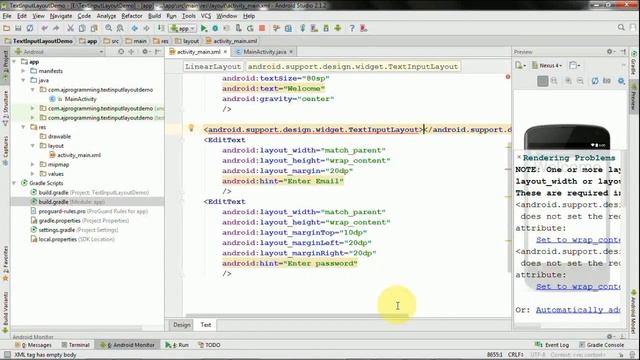Run the app with green play button
This screenshot has height=360, width=640.
point(204,28)
